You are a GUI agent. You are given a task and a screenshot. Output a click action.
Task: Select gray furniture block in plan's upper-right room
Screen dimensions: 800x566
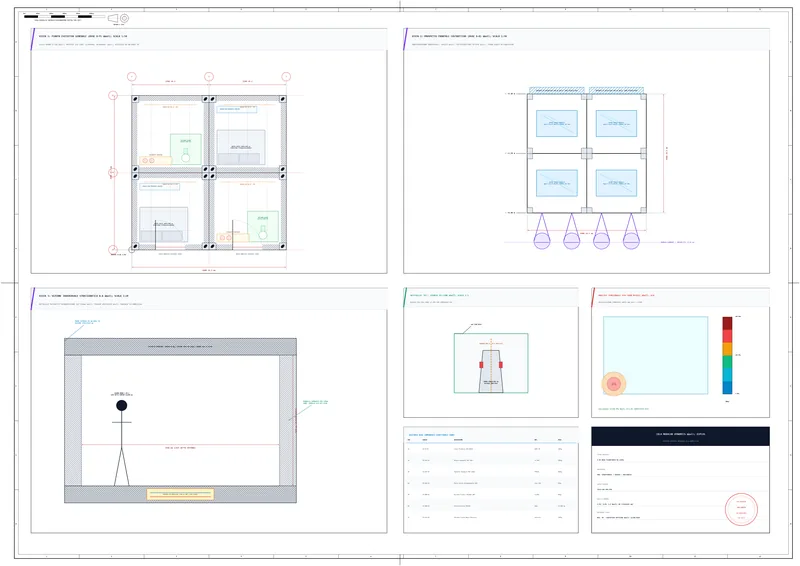point(241,147)
